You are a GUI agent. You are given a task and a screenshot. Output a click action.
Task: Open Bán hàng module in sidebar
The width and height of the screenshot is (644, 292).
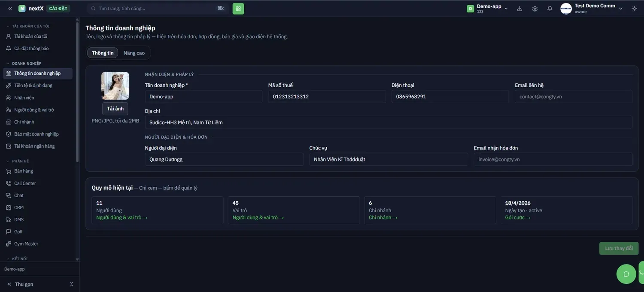click(x=38, y=171)
